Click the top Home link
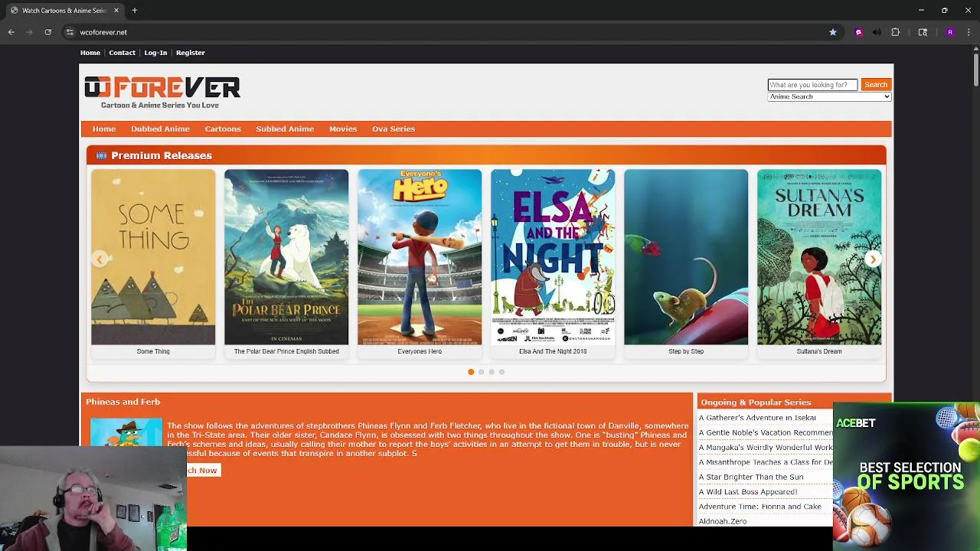The width and height of the screenshot is (980, 551). coord(90,53)
